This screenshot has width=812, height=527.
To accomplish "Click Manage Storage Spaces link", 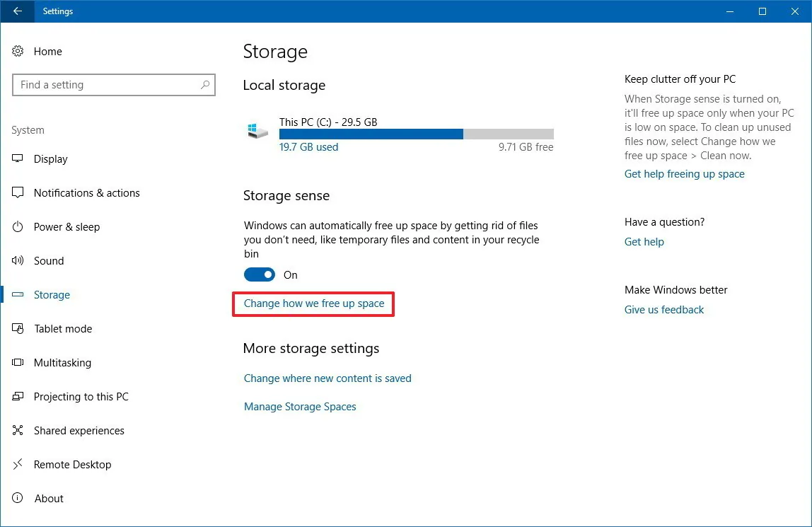I will (300, 406).
